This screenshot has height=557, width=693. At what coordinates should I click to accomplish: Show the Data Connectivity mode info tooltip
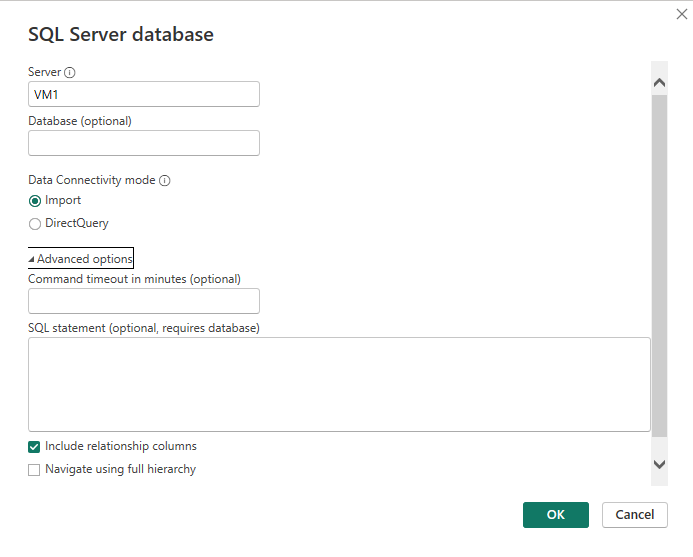[x=164, y=180]
